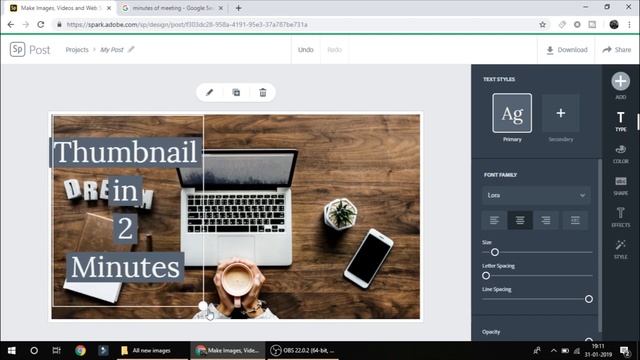Select Primary text style
The image size is (640, 360).
click(x=512, y=113)
